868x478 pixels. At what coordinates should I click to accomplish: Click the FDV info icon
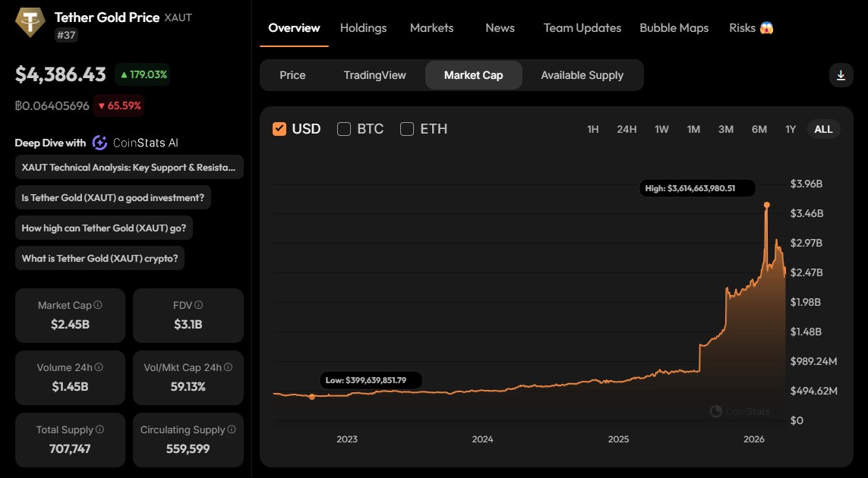199,305
